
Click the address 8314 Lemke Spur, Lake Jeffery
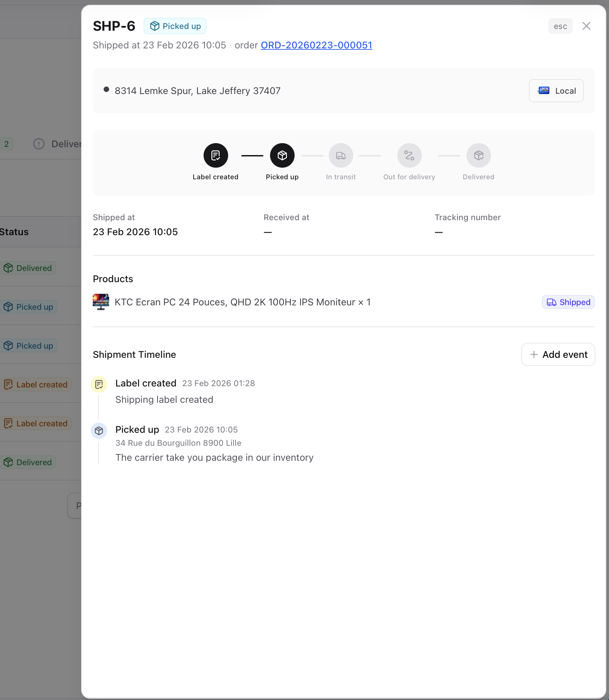coord(197,91)
